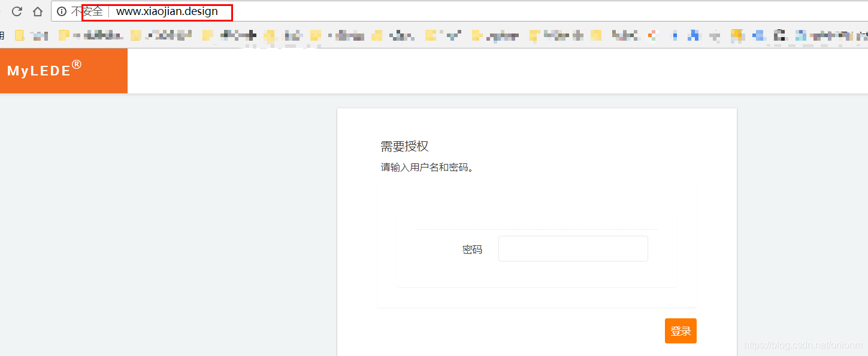This screenshot has width=868, height=356.
Task: Click the leftmost yellow folder on bookmarks bar
Action: click(19, 35)
